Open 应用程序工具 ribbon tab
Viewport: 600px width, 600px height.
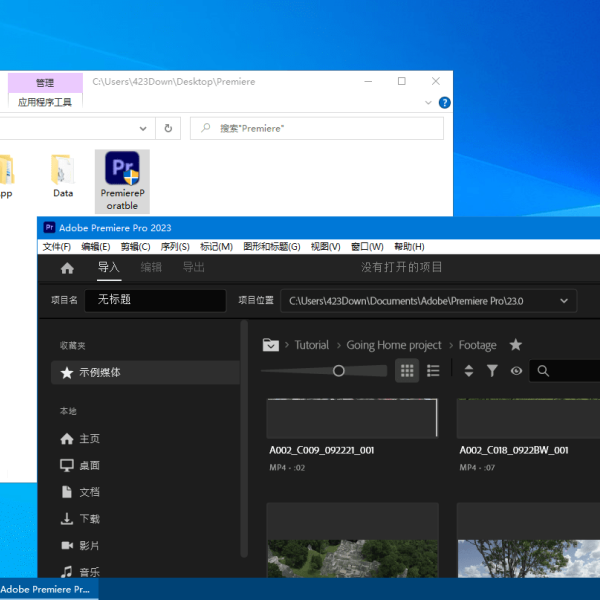pos(45,102)
